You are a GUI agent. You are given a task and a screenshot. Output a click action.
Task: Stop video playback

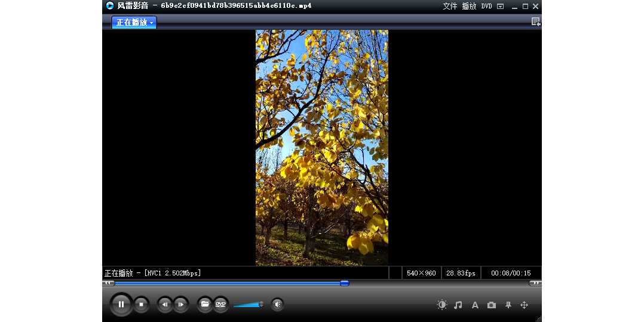(x=141, y=305)
